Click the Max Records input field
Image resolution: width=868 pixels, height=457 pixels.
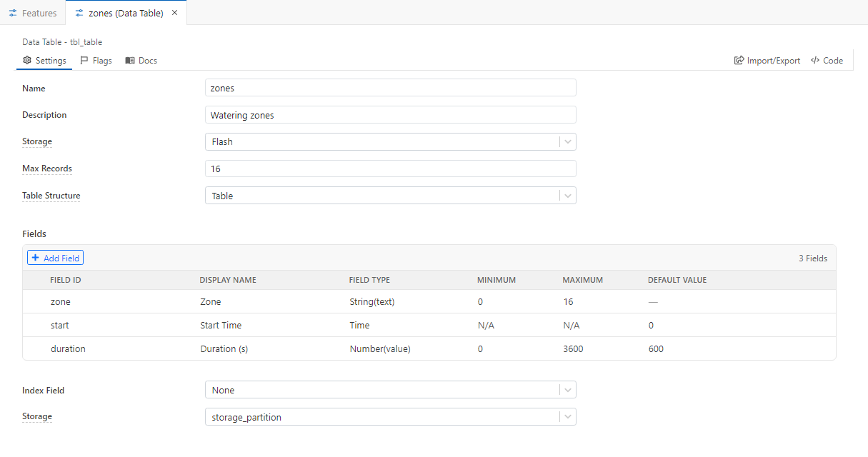[x=390, y=169]
